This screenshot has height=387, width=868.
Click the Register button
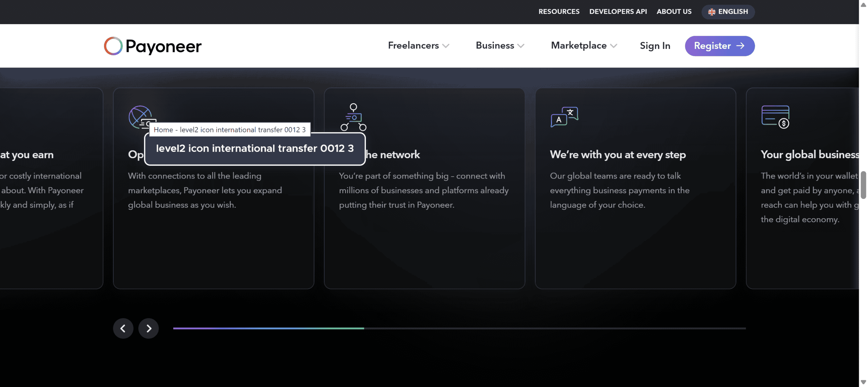[x=719, y=46]
